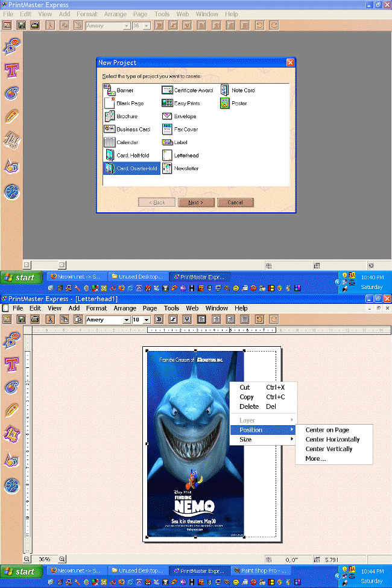Toggle justify alignment in Letterhead1 toolbar
Viewport: 392px width, 588px height.
coord(245,320)
